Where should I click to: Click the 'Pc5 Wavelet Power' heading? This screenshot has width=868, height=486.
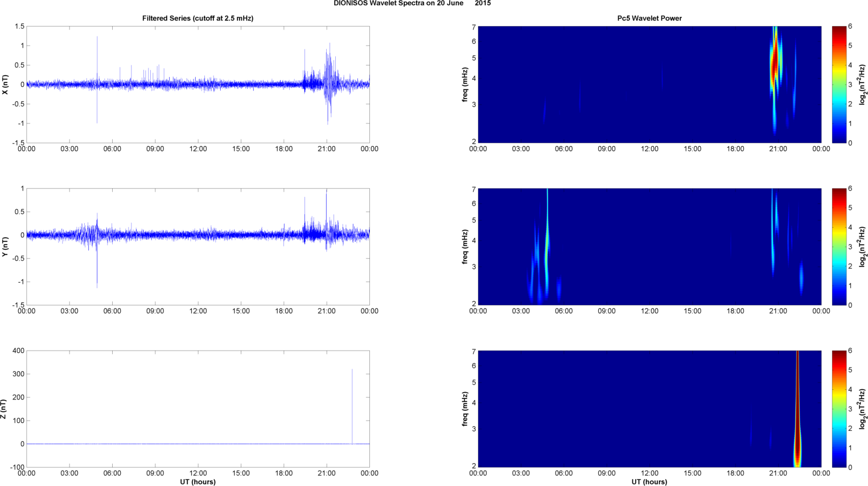[x=649, y=18]
